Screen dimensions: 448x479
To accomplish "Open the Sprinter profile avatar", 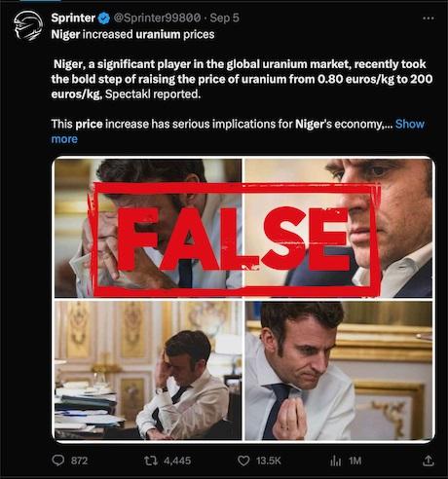I will pos(28,25).
